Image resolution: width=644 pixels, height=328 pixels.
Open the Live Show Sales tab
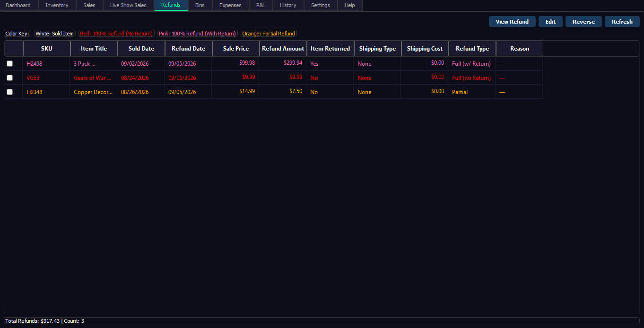point(128,5)
